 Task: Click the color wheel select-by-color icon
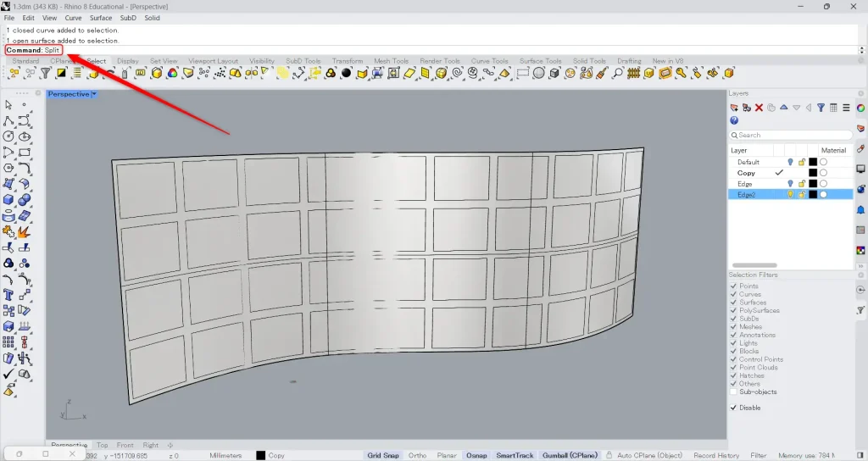173,73
